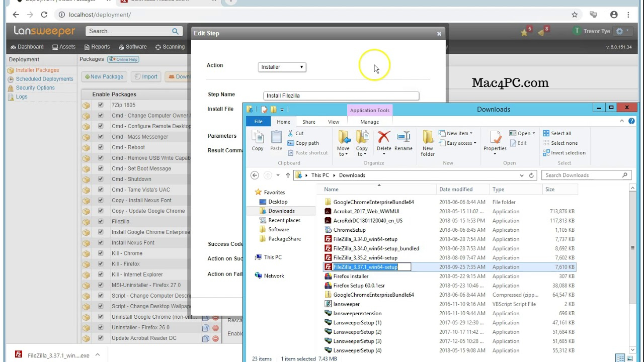The image size is (644, 362).
Task: Open the File tab in Explorer
Action: pos(258,122)
